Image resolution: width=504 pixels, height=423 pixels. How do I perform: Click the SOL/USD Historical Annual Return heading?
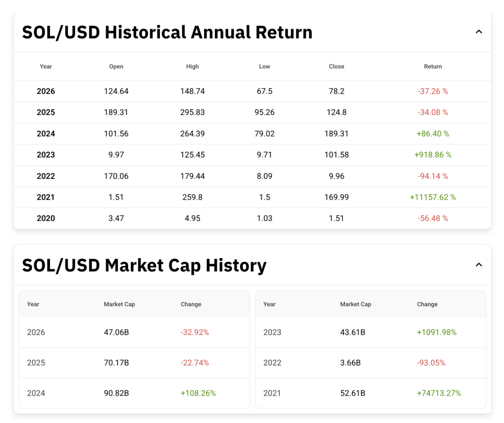(167, 32)
